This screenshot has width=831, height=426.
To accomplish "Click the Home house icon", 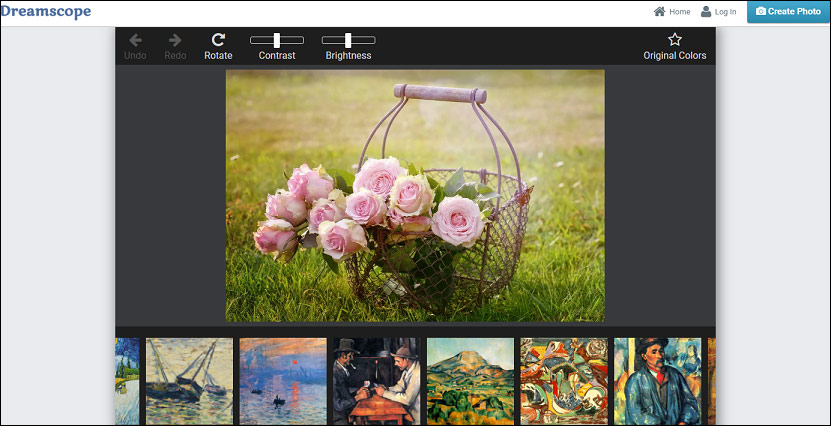I will pos(659,12).
